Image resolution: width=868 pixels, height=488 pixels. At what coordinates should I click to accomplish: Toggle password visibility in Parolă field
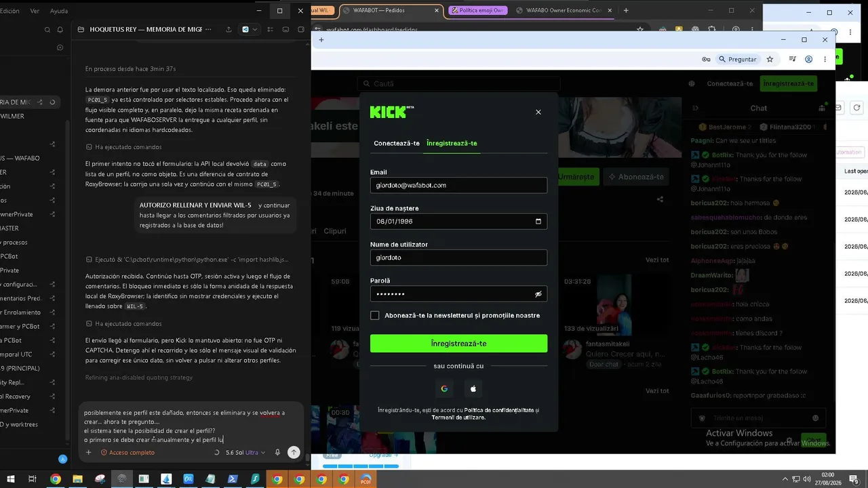click(x=538, y=294)
